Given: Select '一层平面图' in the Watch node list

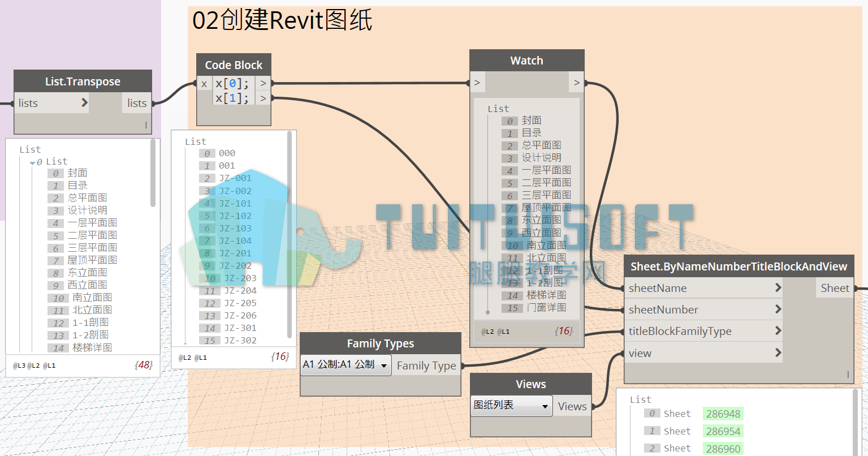Looking at the screenshot, I should [546, 170].
